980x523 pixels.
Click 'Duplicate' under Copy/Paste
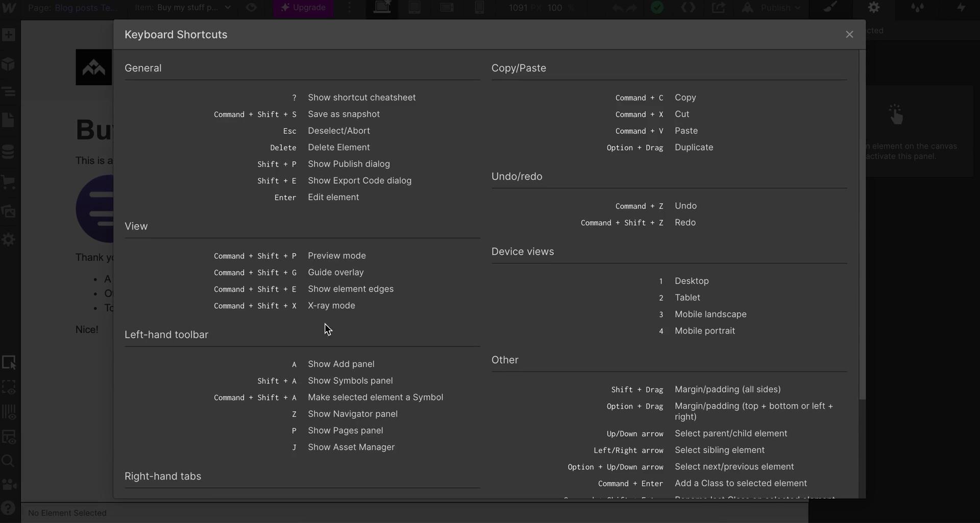click(694, 148)
